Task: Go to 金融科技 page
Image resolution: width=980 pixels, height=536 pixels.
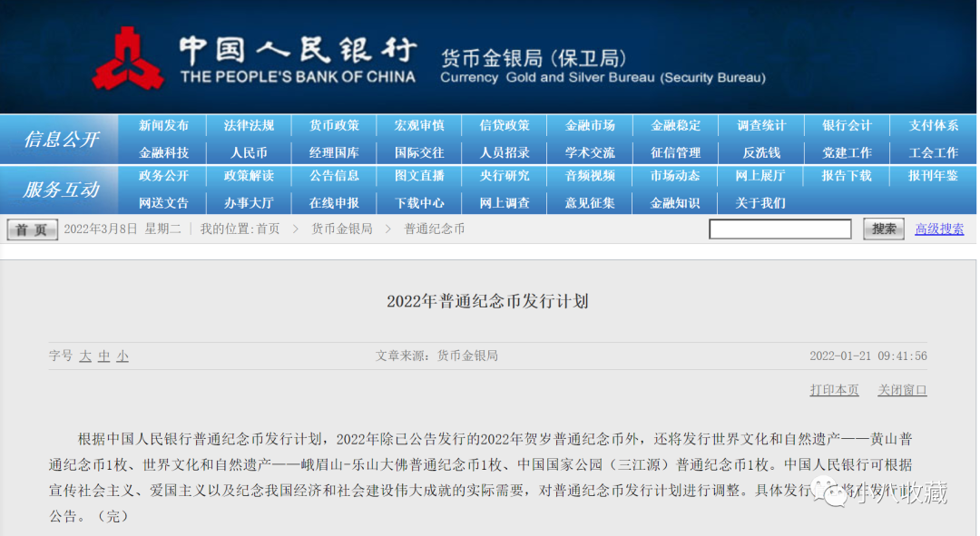Action: coord(163,152)
